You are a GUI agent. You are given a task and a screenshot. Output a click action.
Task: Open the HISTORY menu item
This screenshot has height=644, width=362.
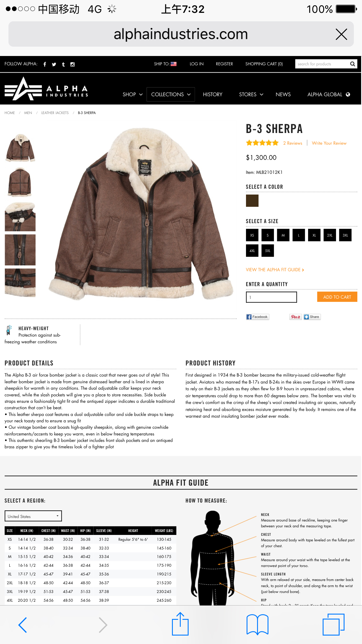click(212, 94)
